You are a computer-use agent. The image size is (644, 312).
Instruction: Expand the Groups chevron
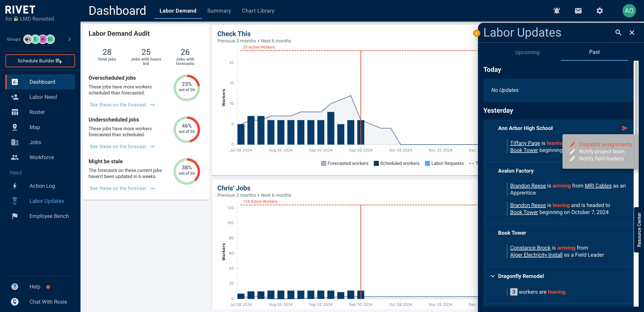(69, 39)
